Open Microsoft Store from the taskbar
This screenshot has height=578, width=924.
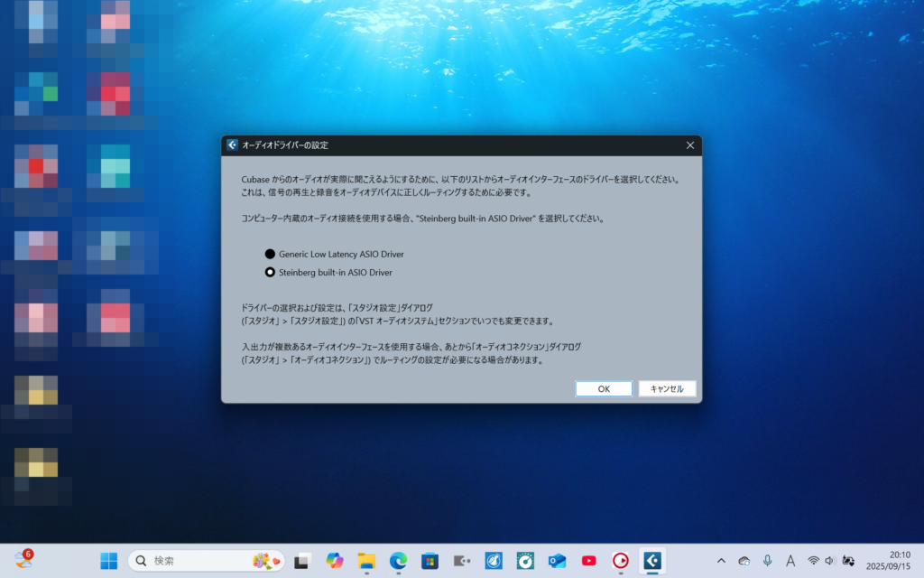pos(430,561)
